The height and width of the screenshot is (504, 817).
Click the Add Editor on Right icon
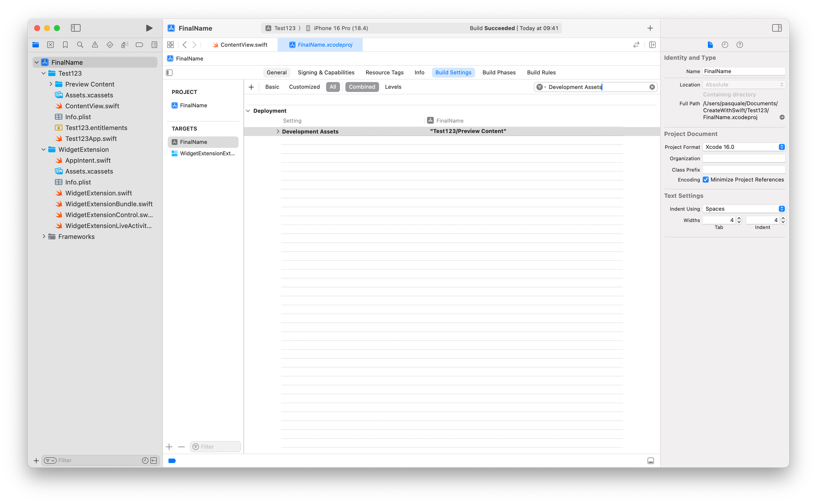click(652, 45)
